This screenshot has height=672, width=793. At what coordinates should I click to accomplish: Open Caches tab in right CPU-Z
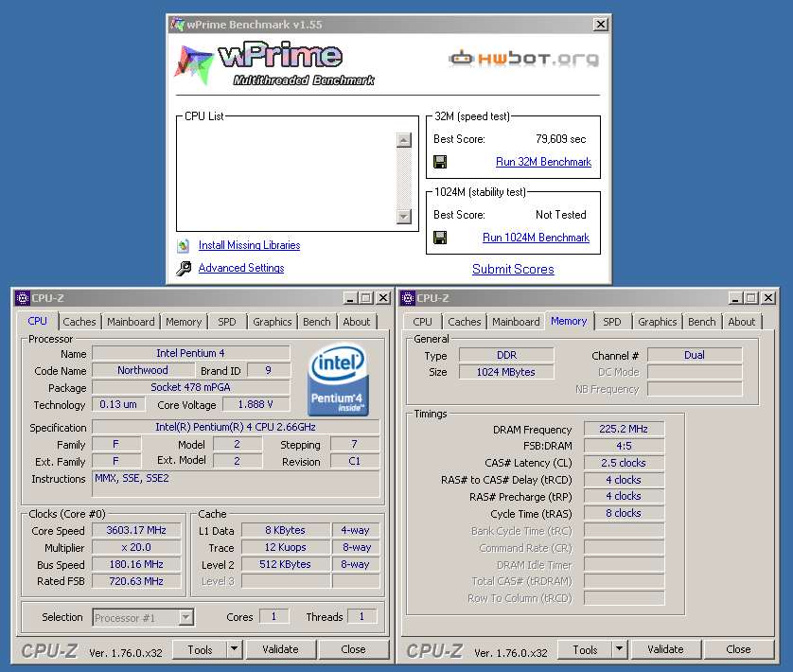coord(465,322)
